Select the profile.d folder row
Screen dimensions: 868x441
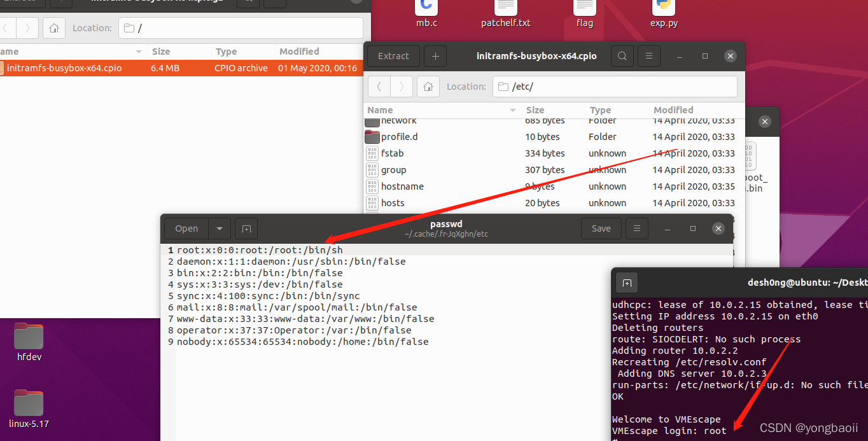click(x=554, y=137)
